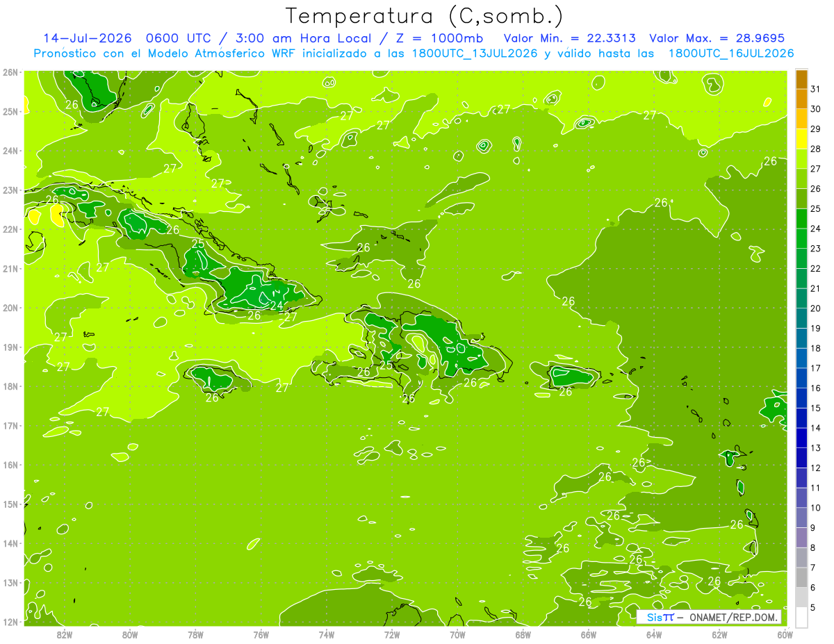Click the "80W" longitude axis label
This screenshot has height=644, width=834.
click(130, 634)
